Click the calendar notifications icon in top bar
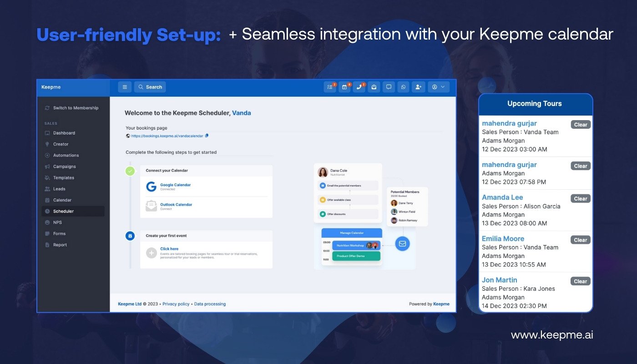The width and height of the screenshot is (637, 364). pos(344,87)
